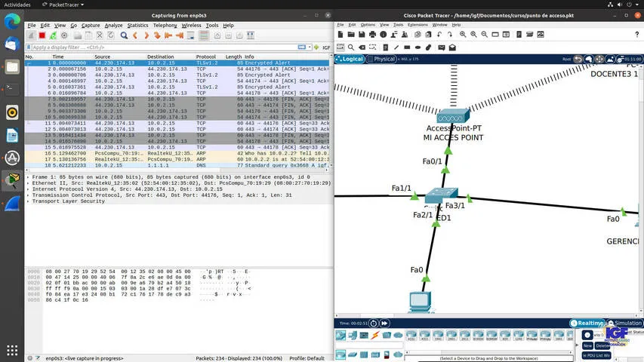Open Files manager from dock
Image resolution: width=644 pixels, height=362 pixels.
click(x=12, y=66)
